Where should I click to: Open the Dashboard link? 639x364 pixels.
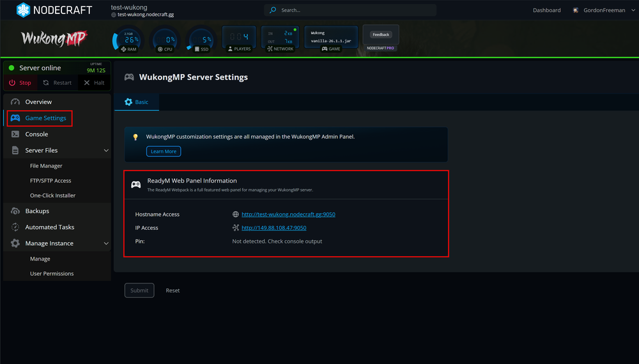pyautogui.click(x=546, y=10)
